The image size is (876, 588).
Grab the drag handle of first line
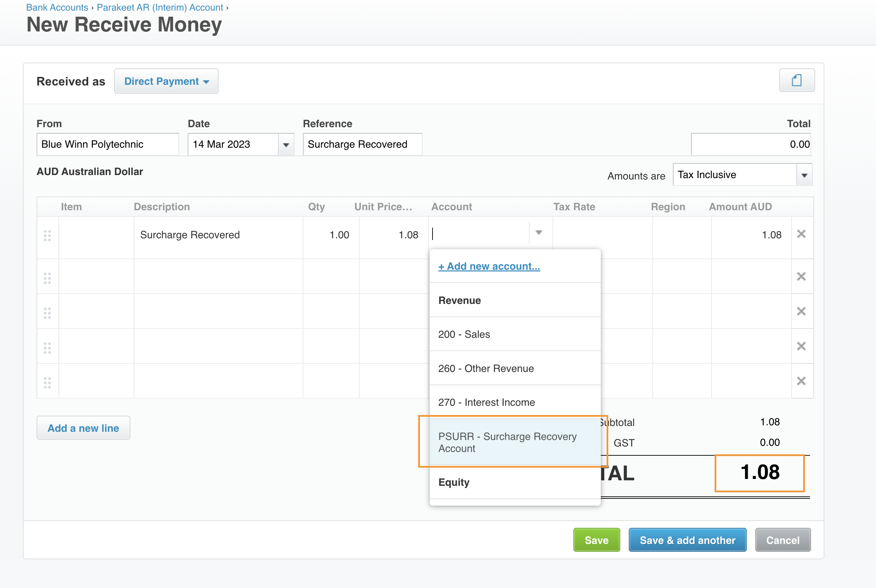tap(47, 236)
